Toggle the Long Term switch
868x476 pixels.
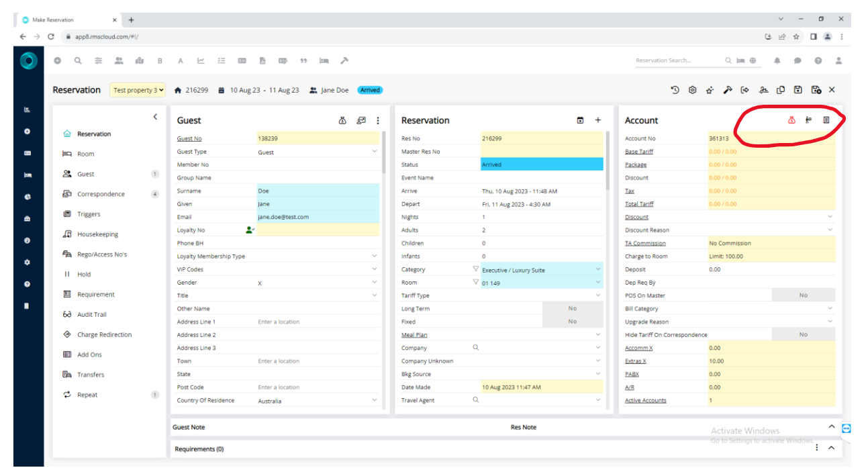pos(572,308)
